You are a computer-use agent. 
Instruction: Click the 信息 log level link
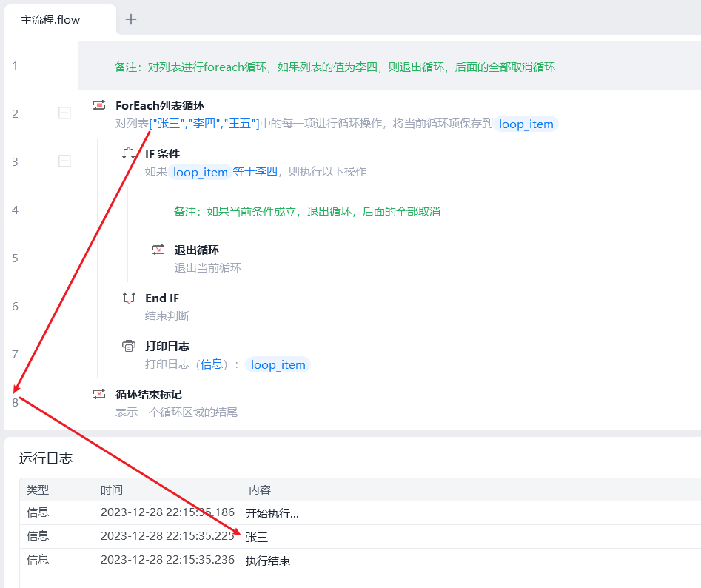[x=212, y=364]
